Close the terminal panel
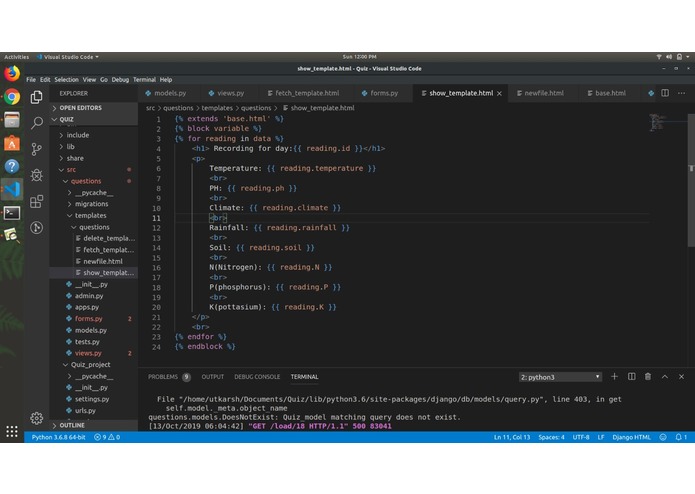 (x=681, y=377)
